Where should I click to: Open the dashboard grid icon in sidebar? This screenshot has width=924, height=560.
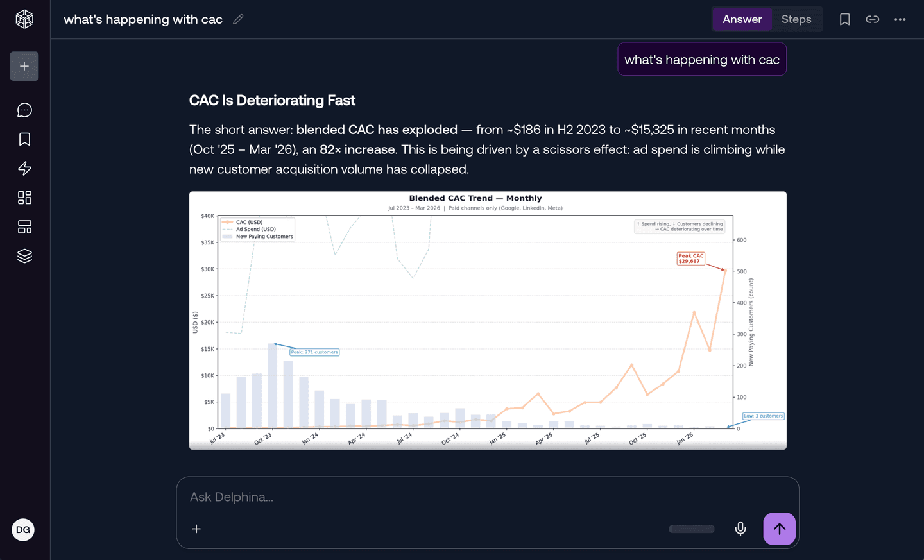(x=24, y=198)
